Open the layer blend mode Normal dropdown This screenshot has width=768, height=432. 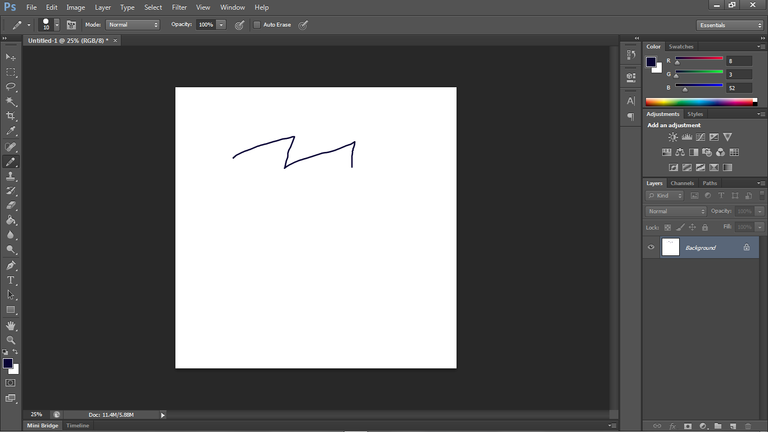pos(676,211)
